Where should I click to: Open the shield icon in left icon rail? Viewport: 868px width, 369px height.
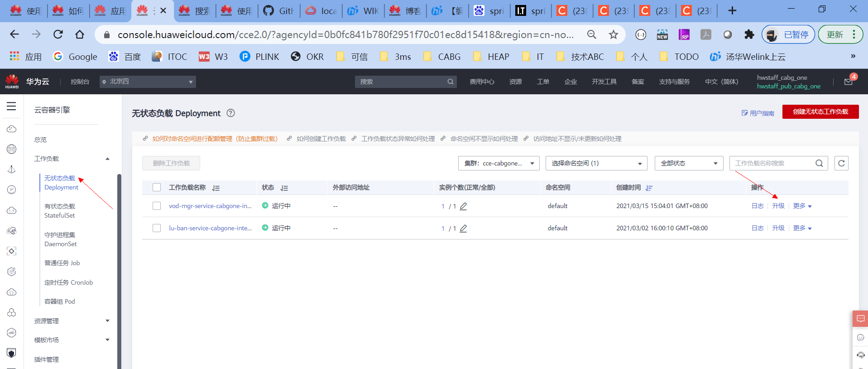point(12,353)
